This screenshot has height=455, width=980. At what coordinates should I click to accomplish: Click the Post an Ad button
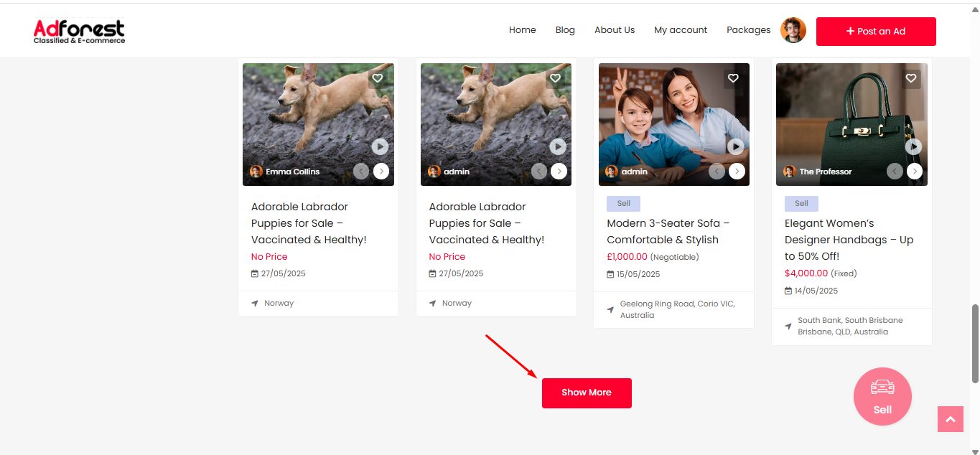876,32
